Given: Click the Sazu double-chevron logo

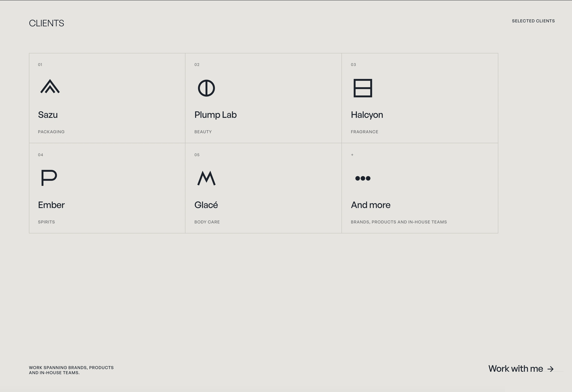Looking at the screenshot, I should [x=50, y=86].
